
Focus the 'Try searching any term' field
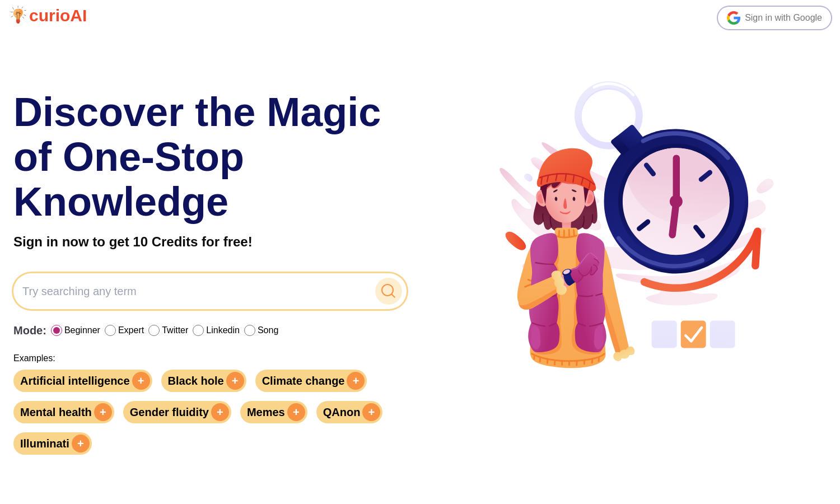click(196, 291)
